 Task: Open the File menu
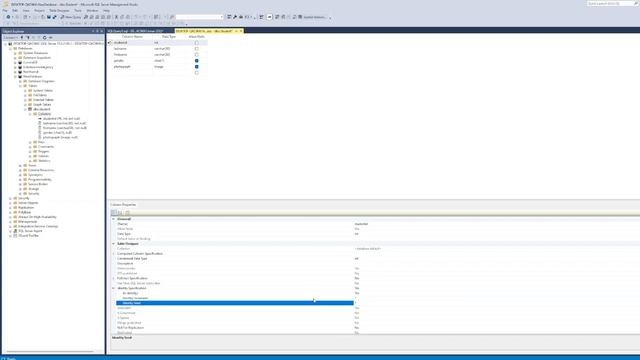5,10
